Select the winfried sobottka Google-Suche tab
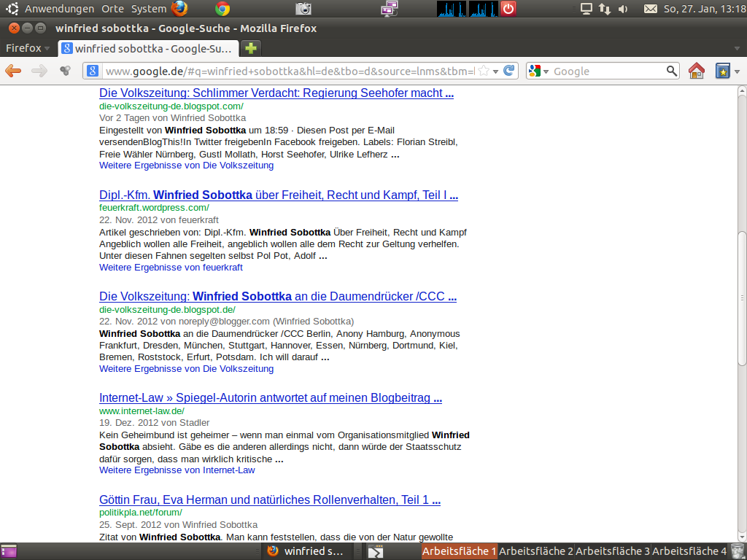747x560 pixels. [x=147, y=48]
